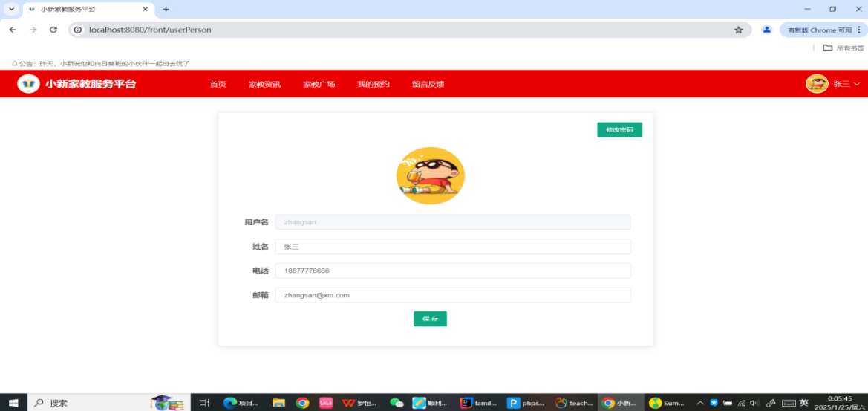Open the 首页 navigation item

[x=218, y=84]
